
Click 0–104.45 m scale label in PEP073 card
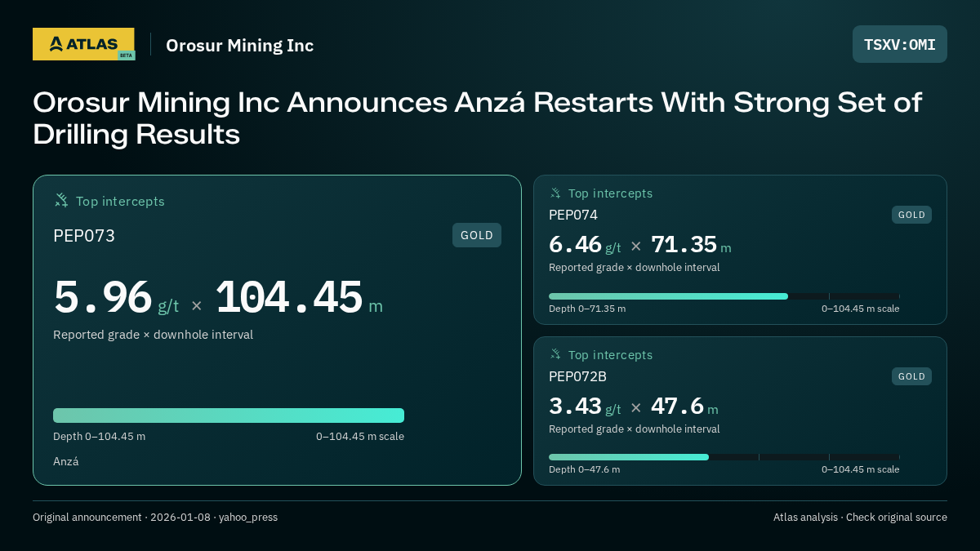click(360, 437)
